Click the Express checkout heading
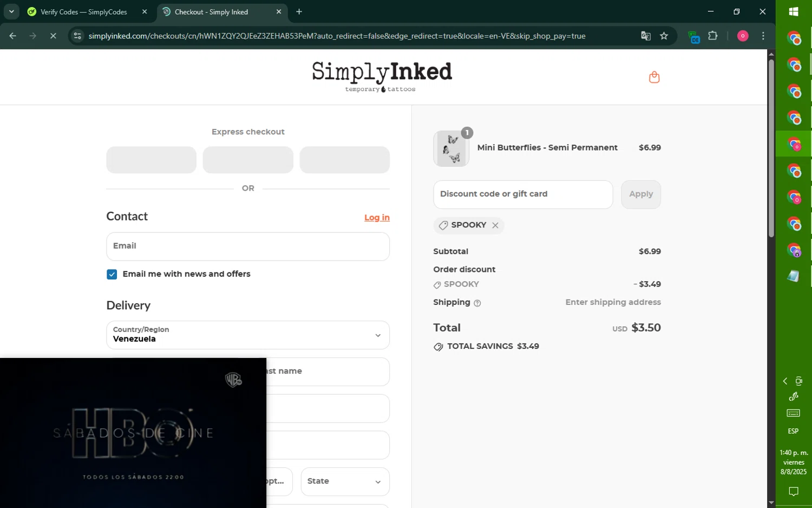The height and width of the screenshot is (508, 812). pyautogui.click(x=248, y=132)
